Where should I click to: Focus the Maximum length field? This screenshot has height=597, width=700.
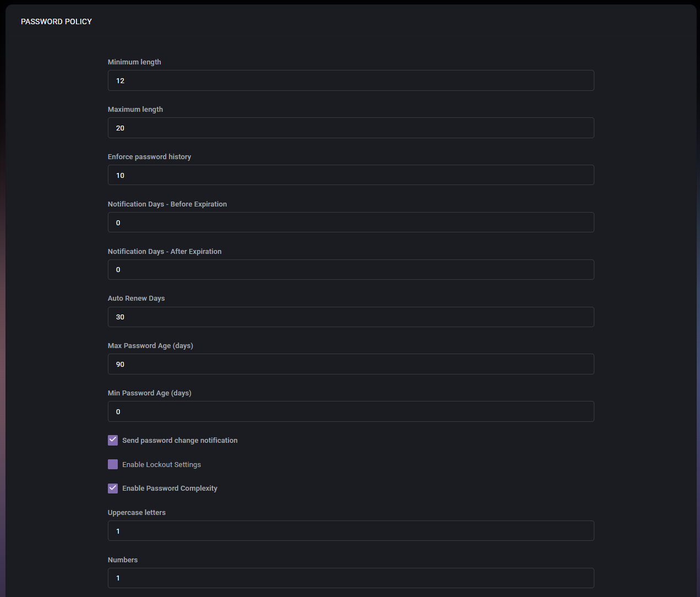(x=351, y=128)
